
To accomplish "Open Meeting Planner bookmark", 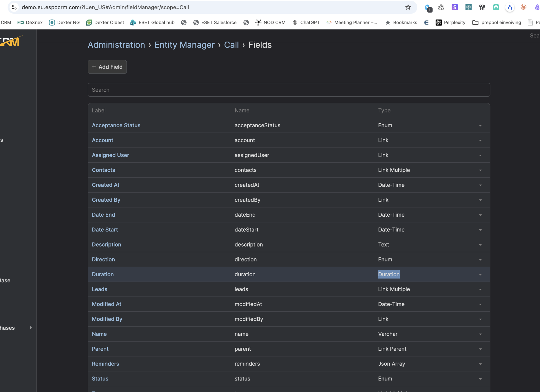I will point(352,22).
